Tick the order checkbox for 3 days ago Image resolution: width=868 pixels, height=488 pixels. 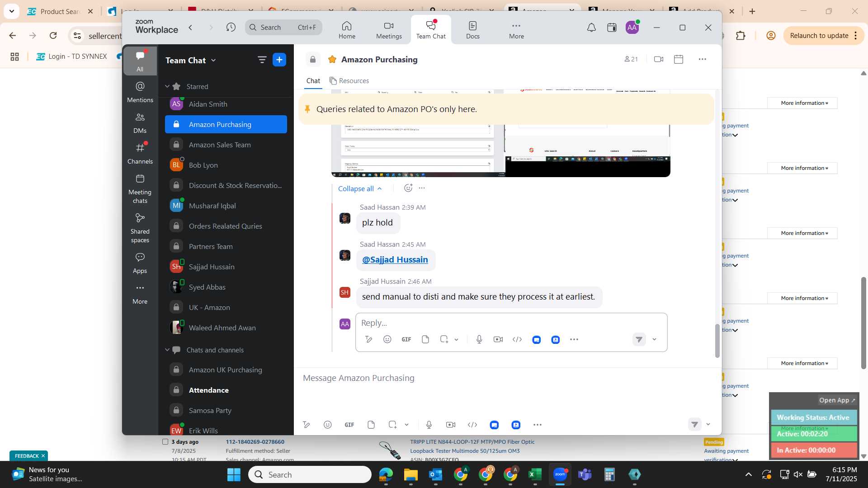coord(165,442)
